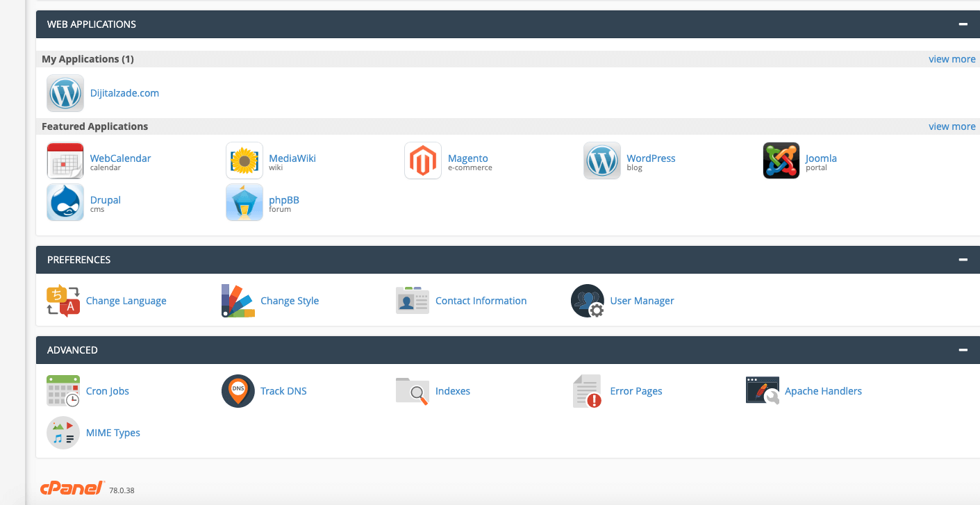Open view more for Featured Applications

[x=952, y=126]
